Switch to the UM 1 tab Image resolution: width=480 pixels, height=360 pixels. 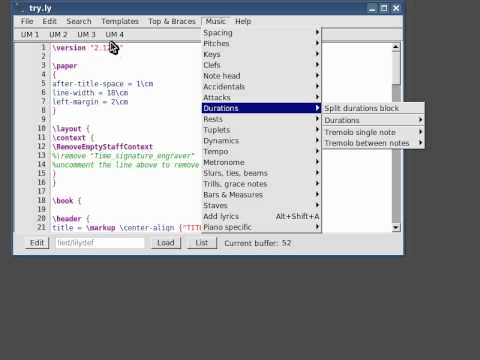(x=30, y=35)
